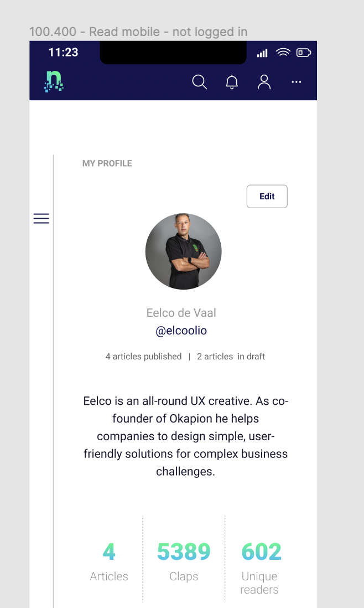
Task: Click the @elcoolio username link
Action: pos(181,331)
